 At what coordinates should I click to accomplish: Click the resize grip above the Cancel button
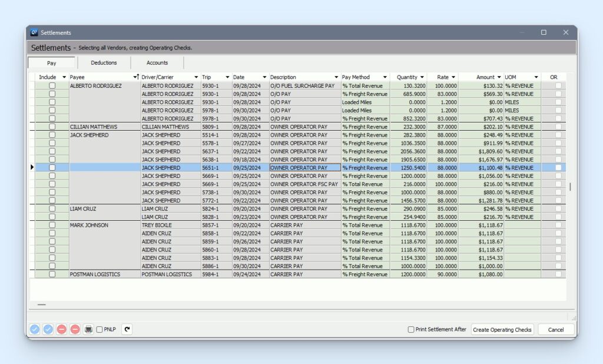574,318
